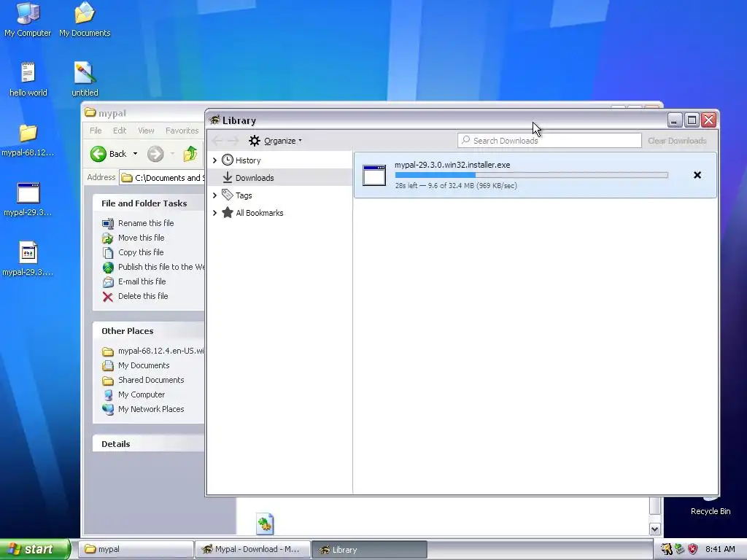Viewport: 747px width, 560px height.
Task: Click scrollbar down arrow in mypal window
Action: tap(654, 529)
